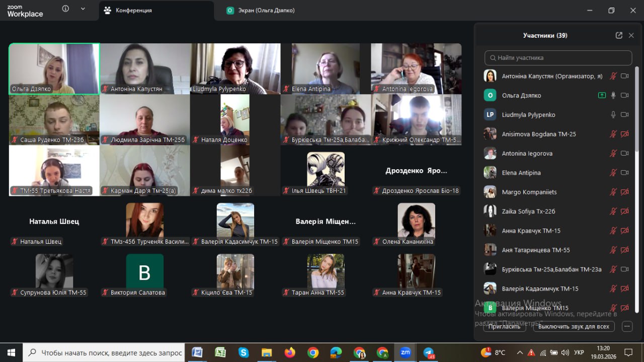Switch to the Конференция tab
The width and height of the screenshot is (644, 362).
click(133, 10)
